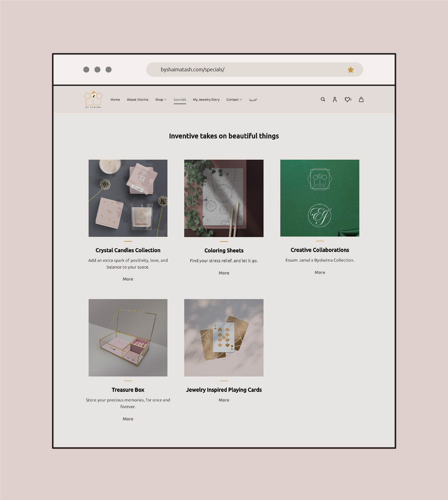Open the Treasure Box product image
Viewport: 448px width, 500px height.
128,338
